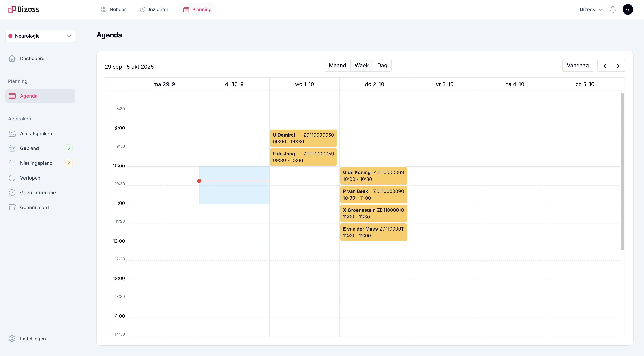The height and width of the screenshot is (356, 644).
Task: Click the Verlopen warning icon
Action: pyautogui.click(x=12, y=178)
